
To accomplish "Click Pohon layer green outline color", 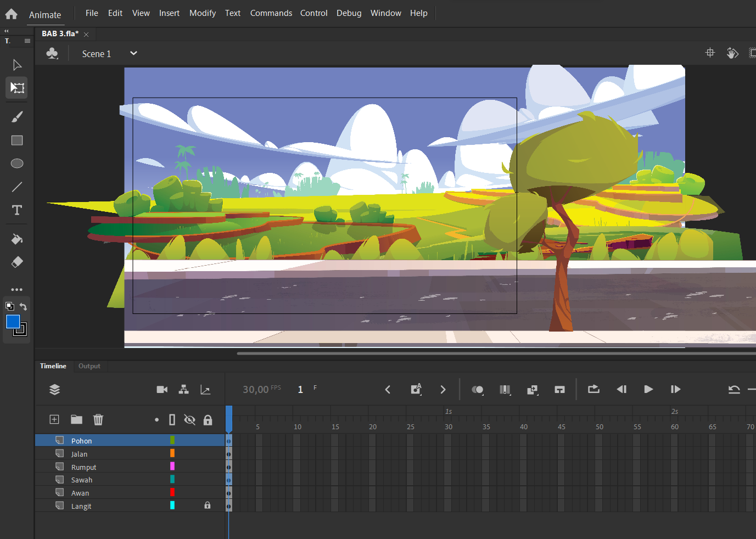I will click(172, 440).
